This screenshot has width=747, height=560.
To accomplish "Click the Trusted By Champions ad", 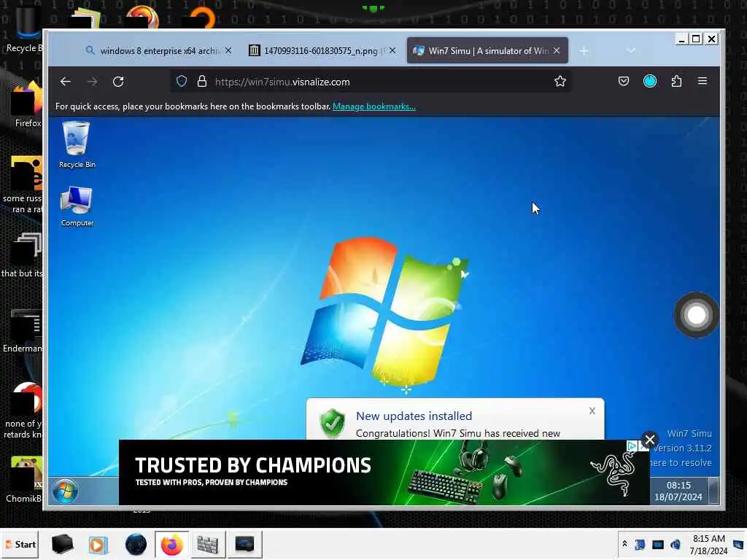I will tap(384, 472).
